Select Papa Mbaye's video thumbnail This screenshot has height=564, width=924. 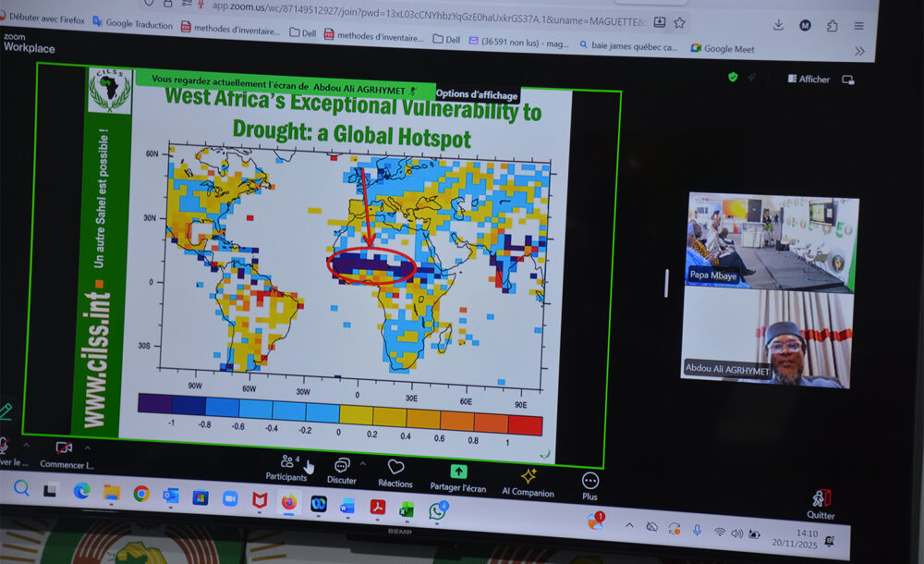click(771, 241)
